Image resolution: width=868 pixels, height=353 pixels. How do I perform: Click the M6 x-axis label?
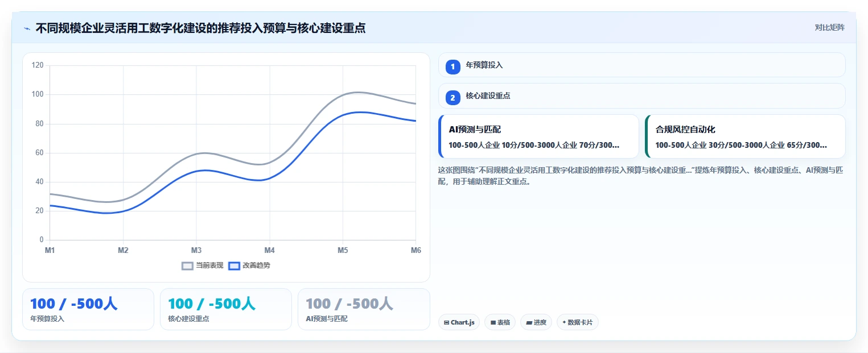click(x=416, y=250)
